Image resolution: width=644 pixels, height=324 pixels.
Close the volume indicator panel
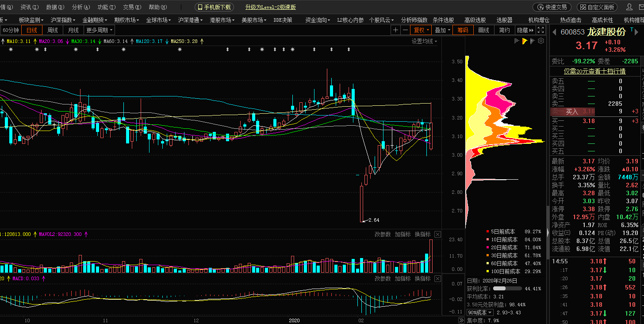click(437, 234)
